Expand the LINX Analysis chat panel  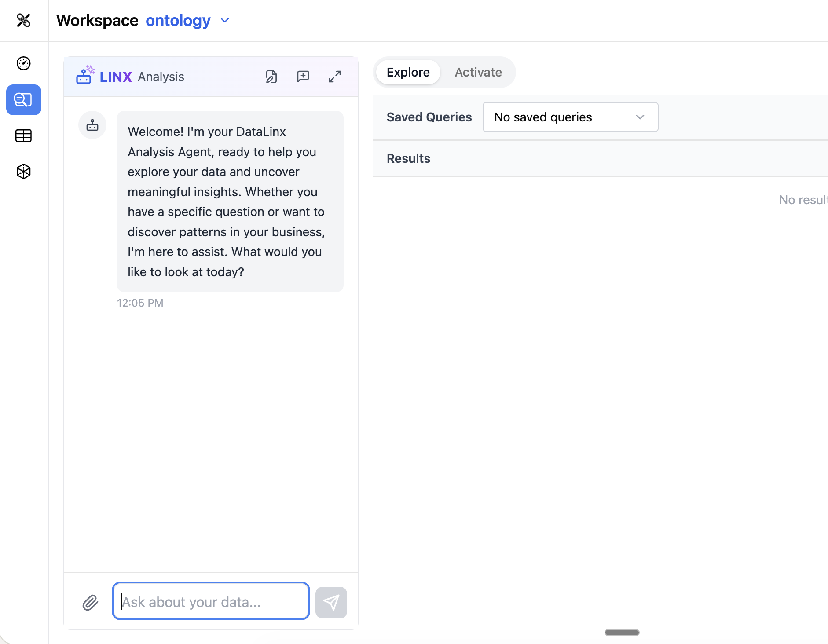[335, 76]
